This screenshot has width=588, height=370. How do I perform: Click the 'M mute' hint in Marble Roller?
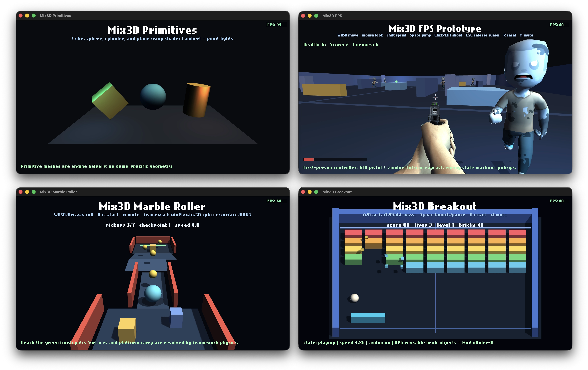click(x=131, y=215)
